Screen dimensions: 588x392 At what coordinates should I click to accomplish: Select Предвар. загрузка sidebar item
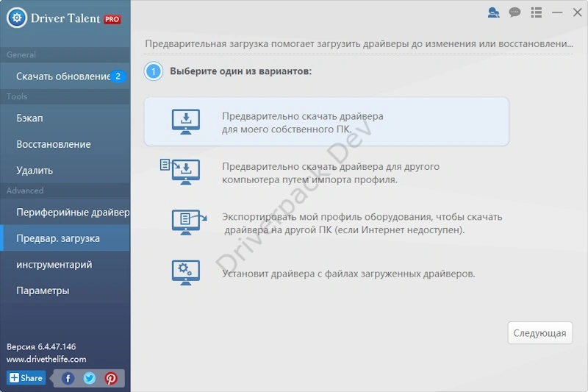pyautogui.click(x=65, y=238)
